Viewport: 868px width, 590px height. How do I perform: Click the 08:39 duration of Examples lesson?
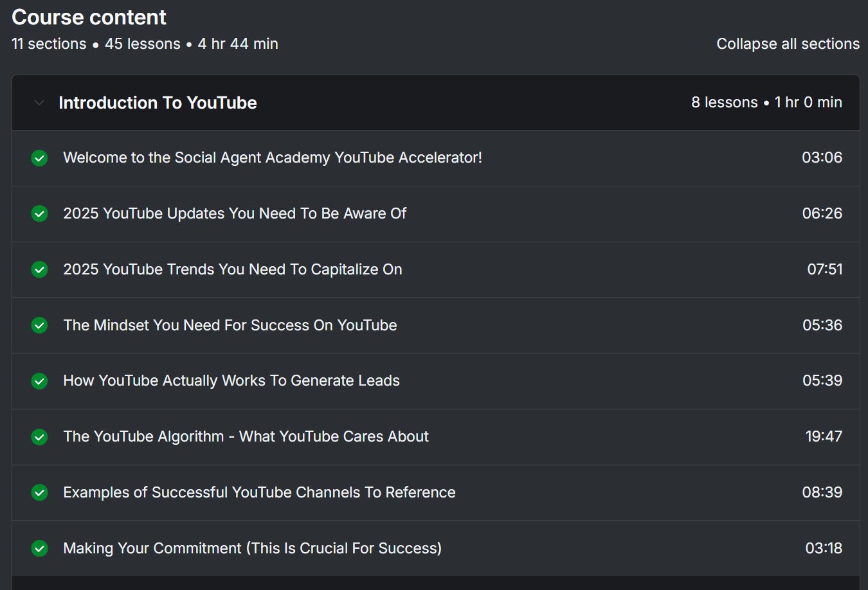(822, 492)
